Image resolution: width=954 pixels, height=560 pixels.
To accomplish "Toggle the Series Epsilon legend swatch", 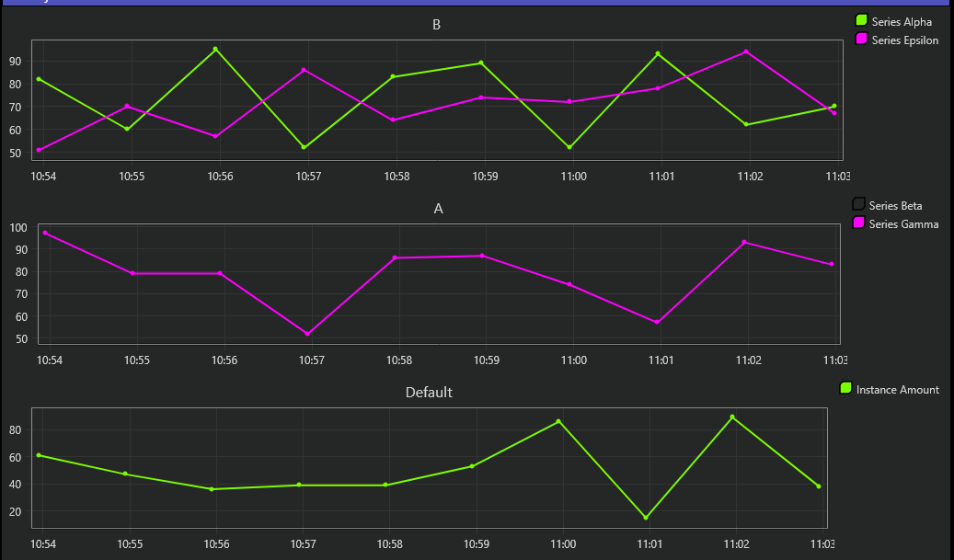I will coord(861,39).
